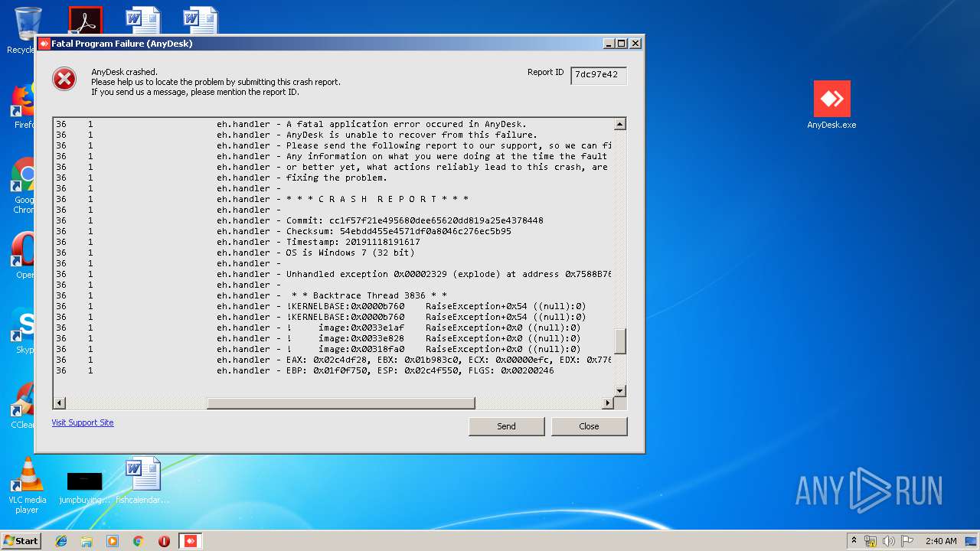The image size is (980, 551).
Task: Open the Adobe Acrobat desktop icon
Action: (84, 20)
